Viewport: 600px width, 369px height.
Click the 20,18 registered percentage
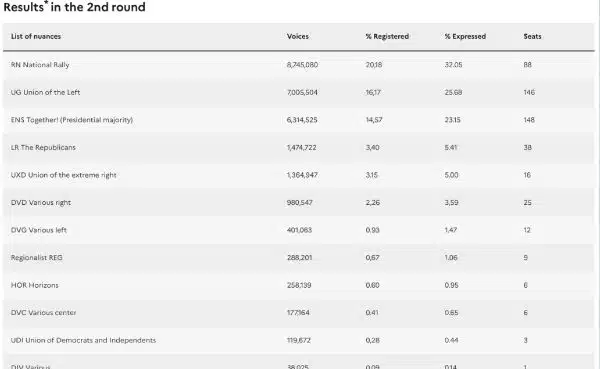[x=374, y=65]
